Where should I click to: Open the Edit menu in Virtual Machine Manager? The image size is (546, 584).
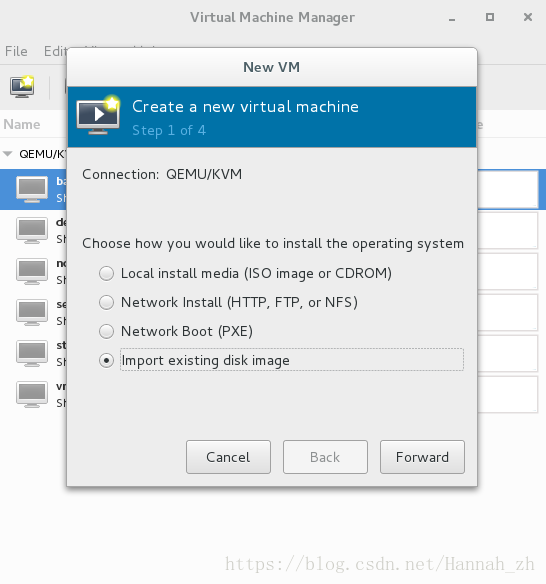click(55, 51)
